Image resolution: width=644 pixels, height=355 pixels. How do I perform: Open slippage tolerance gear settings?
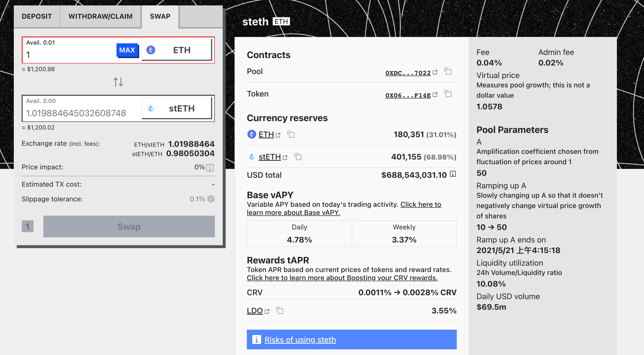[211, 199]
